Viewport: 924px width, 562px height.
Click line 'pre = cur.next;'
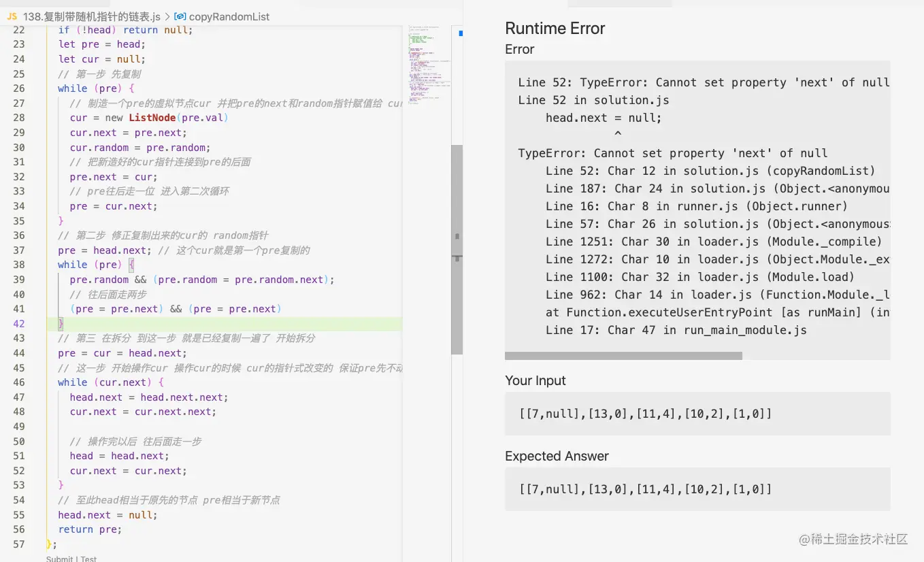(114, 206)
